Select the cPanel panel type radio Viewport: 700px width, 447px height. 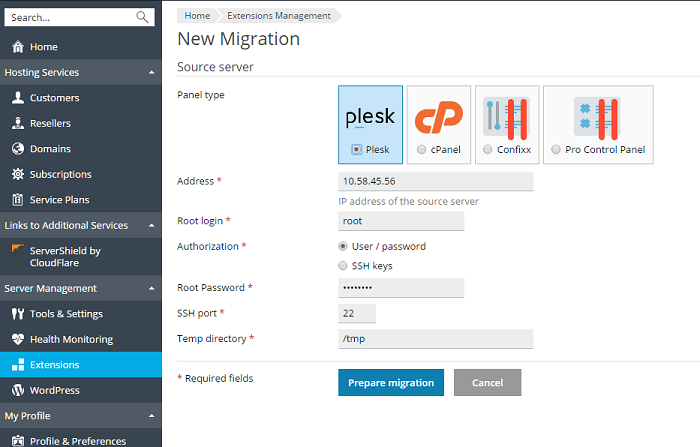pos(421,149)
